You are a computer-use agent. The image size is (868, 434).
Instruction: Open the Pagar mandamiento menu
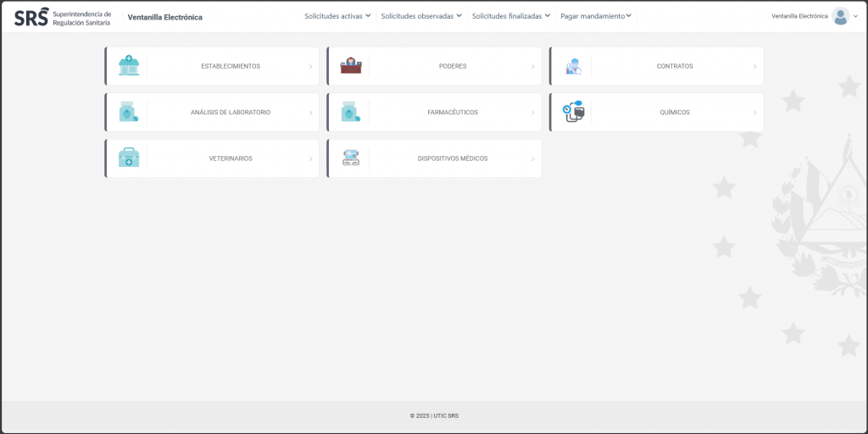596,16
